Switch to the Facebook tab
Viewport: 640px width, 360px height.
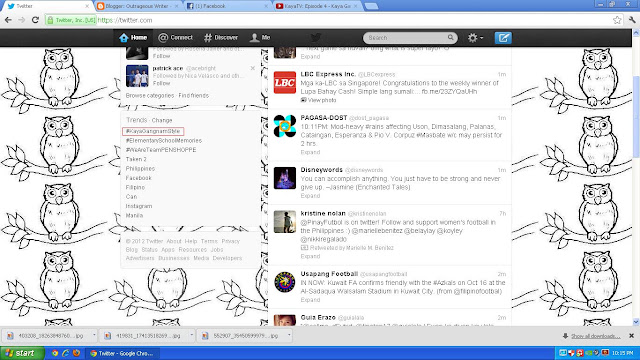(x=227, y=6)
